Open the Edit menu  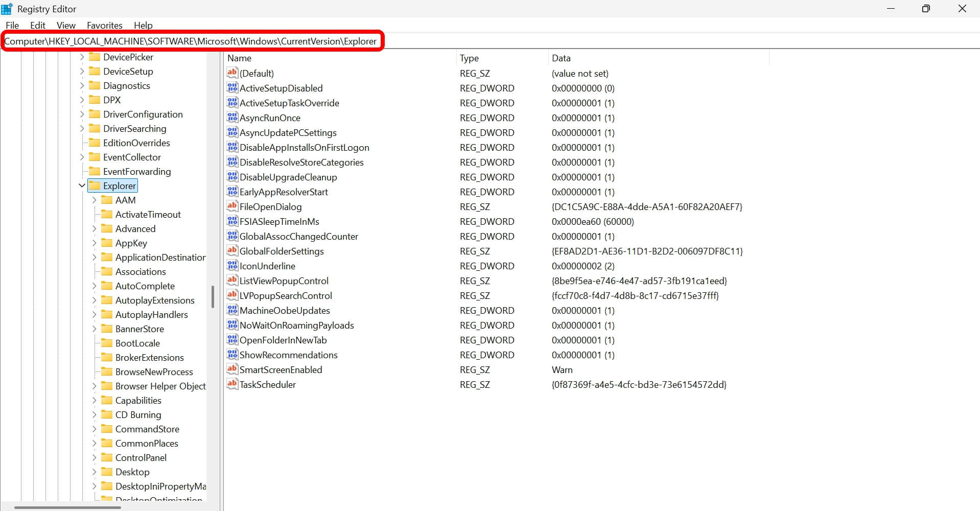pos(38,25)
